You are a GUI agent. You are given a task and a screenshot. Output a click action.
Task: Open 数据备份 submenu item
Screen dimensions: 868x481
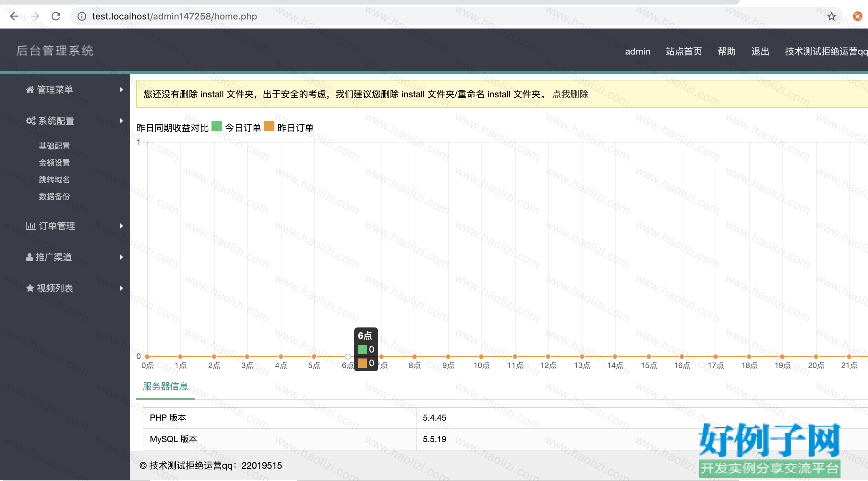coord(54,196)
